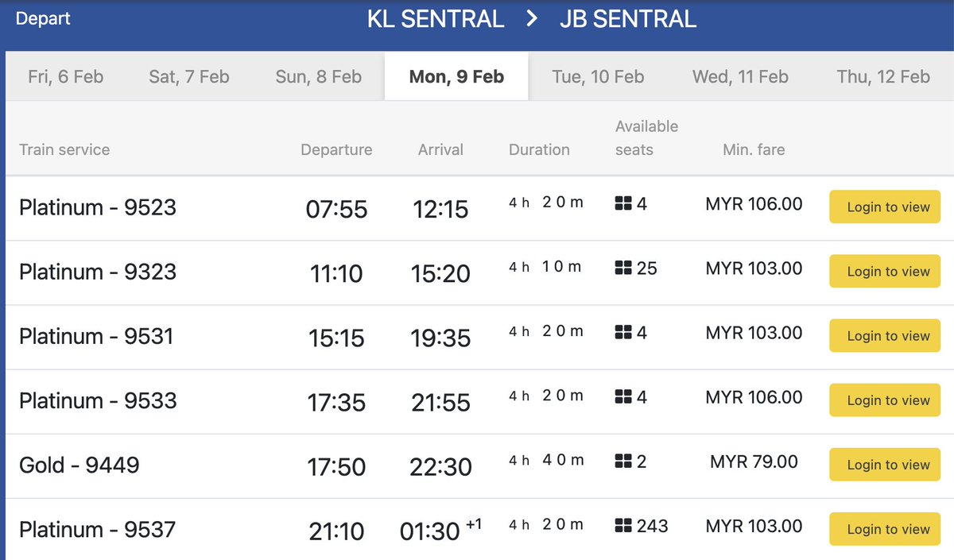The height and width of the screenshot is (560, 954).
Task: Click seat icon showing 243 available seats
Action: pos(623,526)
